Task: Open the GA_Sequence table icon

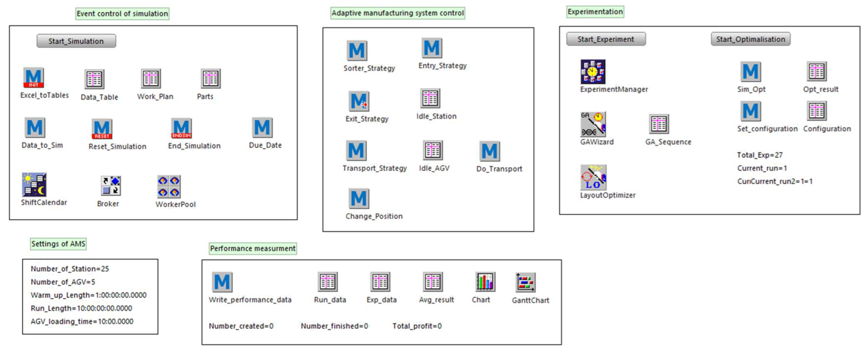Action: coord(659,124)
